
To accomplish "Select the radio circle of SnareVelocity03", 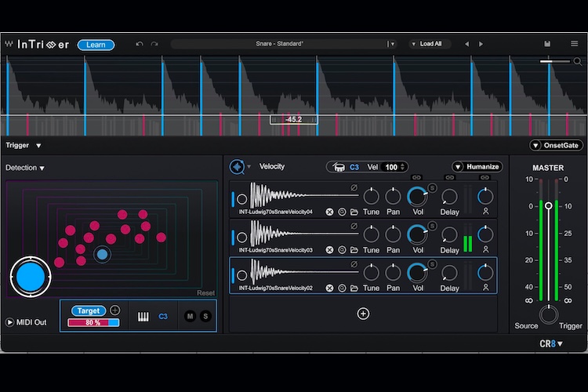I will pos(242,238).
